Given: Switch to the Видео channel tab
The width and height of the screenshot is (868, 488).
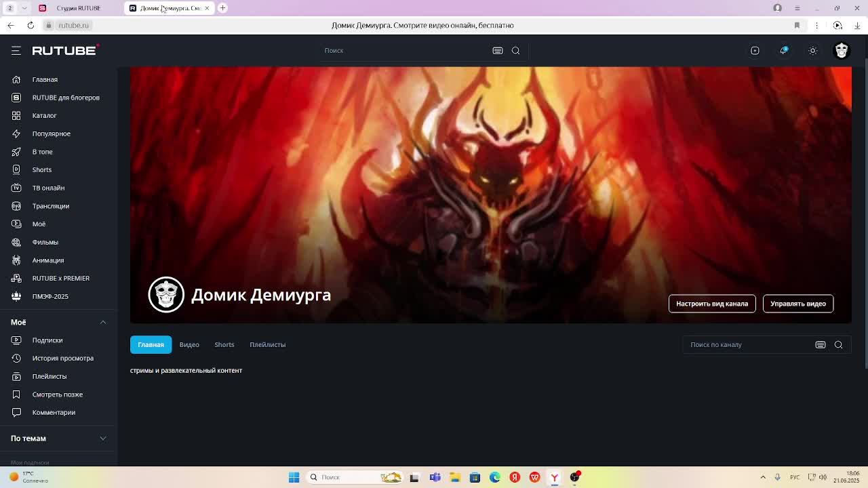Looking at the screenshot, I should pyautogui.click(x=189, y=344).
